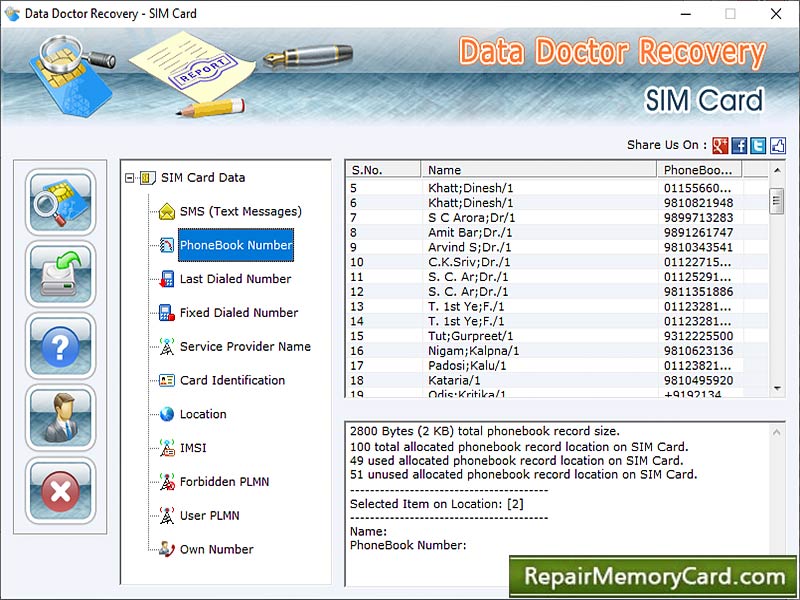
Task: Select row Padosi;Kalu/1
Action: coord(557,366)
